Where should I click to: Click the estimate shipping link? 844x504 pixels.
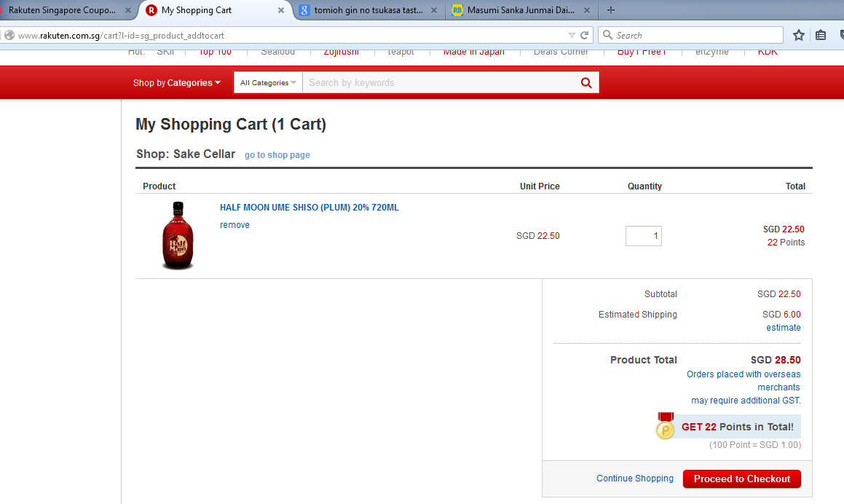point(783,328)
